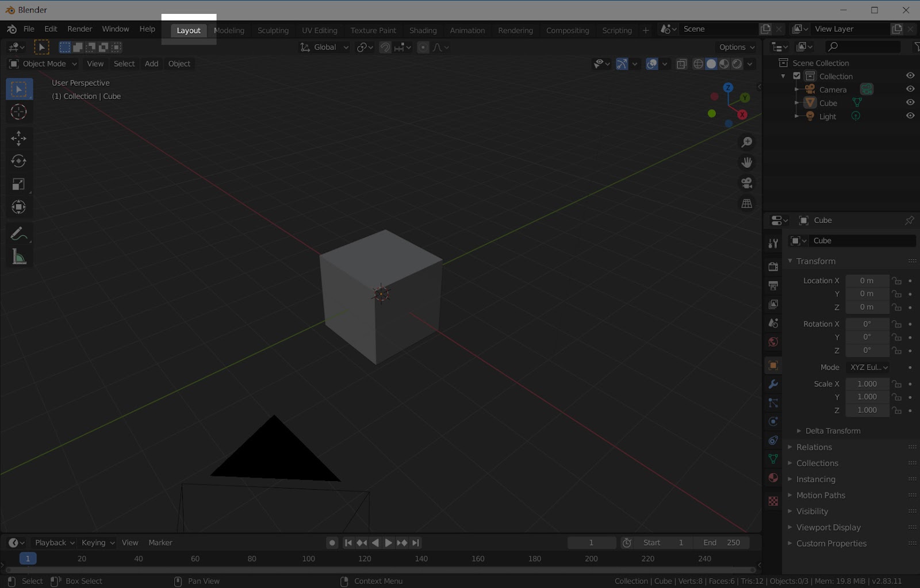Open Tool properties tab
Image resolution: width=920 pixels, height=588 pixels.
(773, 244)
